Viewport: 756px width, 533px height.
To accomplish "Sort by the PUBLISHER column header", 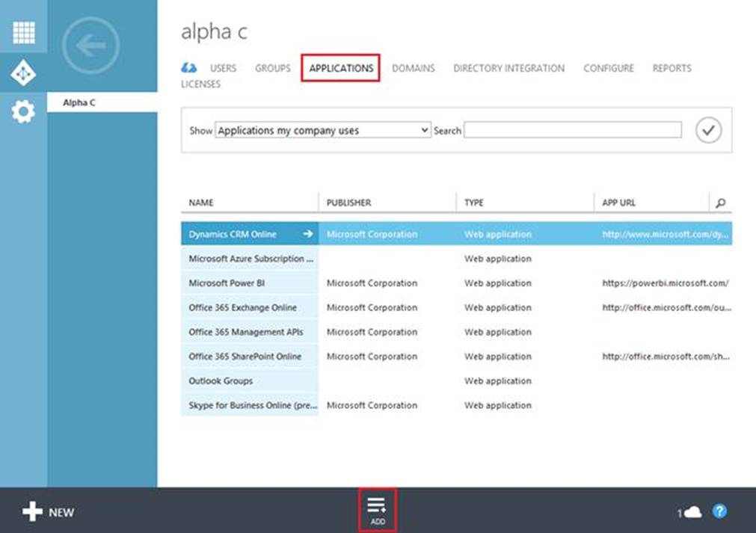I will point(349,203).
